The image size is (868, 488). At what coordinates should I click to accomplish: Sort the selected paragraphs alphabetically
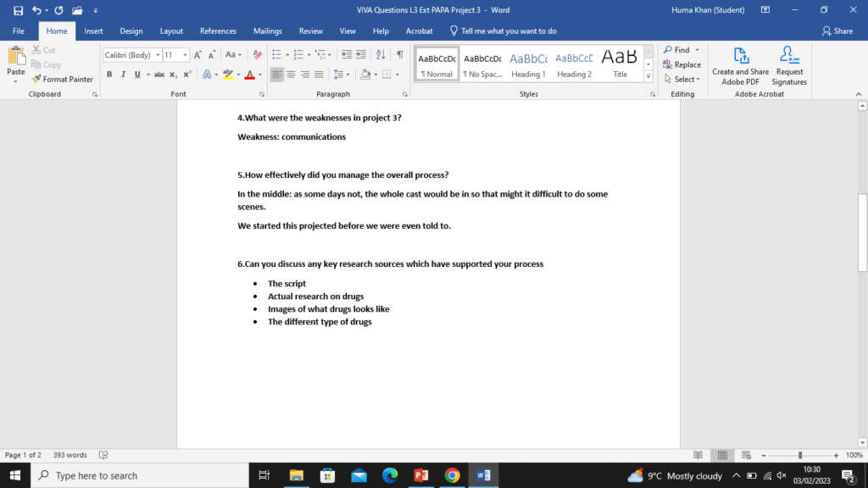pos(381,55)
